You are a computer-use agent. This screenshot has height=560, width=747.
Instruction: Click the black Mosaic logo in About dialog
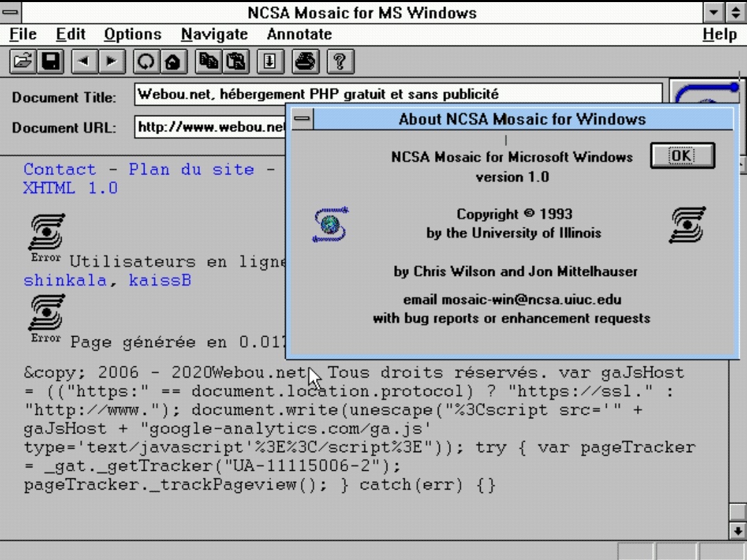688,224
